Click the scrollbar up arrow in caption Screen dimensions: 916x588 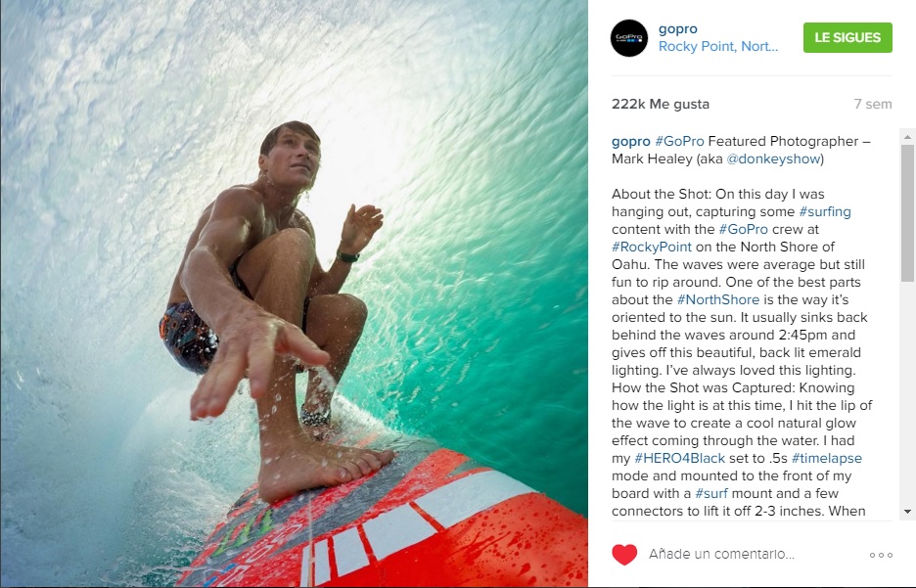click(907, 137)
